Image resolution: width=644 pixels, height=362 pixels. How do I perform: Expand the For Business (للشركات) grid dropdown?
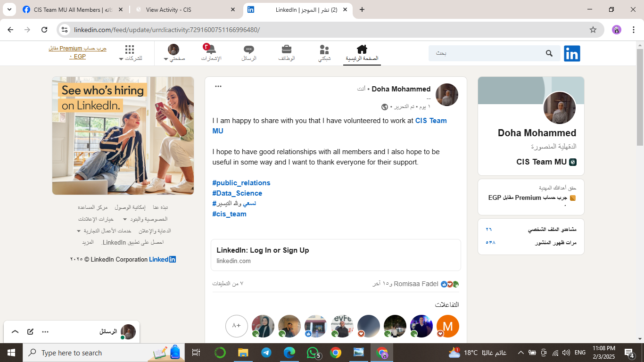[x=130, y=53]
